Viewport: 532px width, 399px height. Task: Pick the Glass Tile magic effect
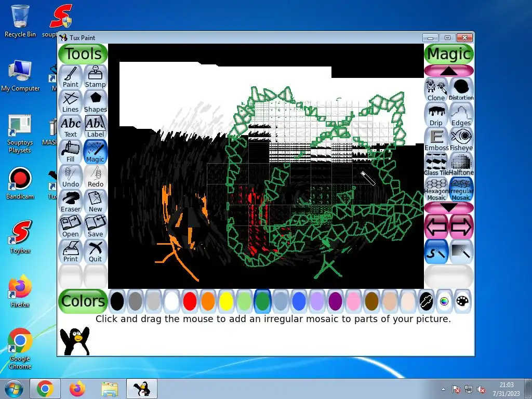tap(436, 165)
